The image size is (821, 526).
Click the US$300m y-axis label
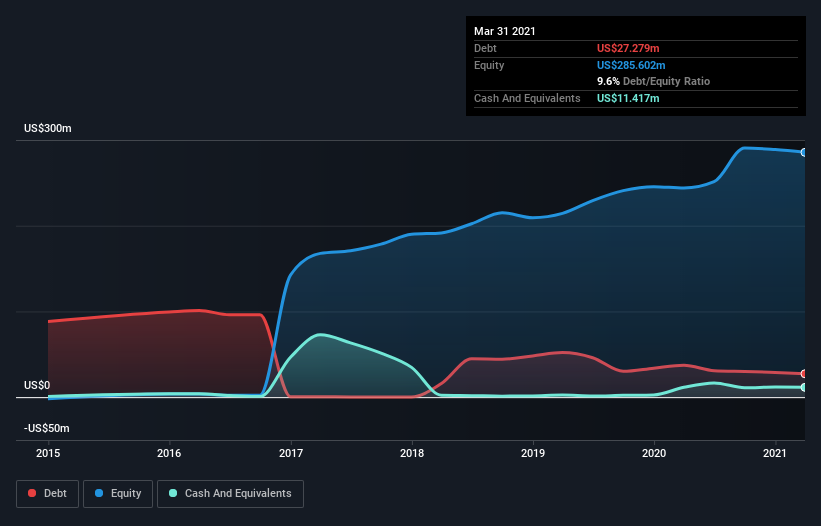(x=48, y=128)
